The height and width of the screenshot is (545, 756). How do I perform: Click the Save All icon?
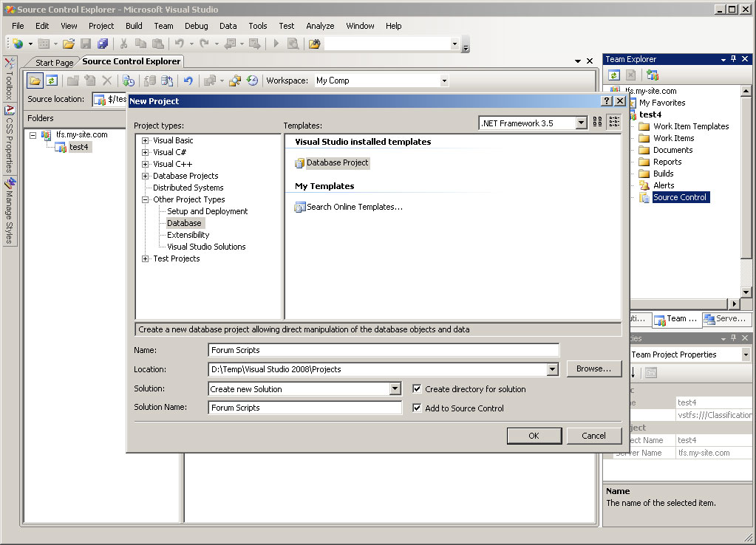[103, 44]
